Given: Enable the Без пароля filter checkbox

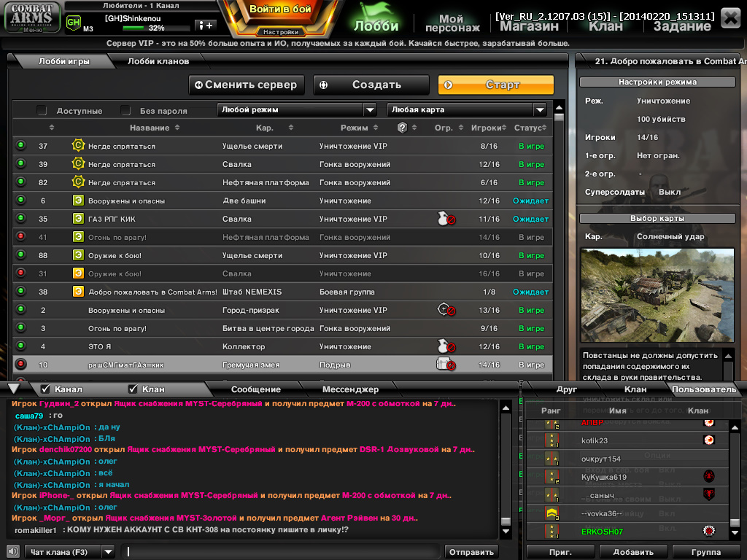Looking at the screenshot, I should (125, 111).
